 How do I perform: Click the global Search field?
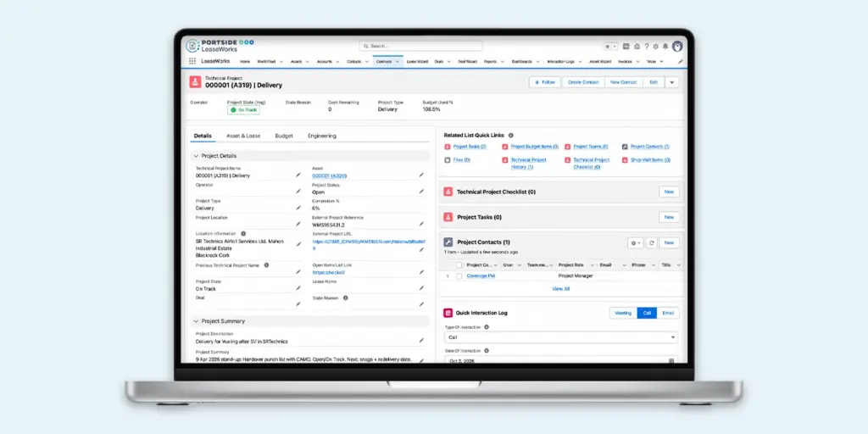click(x=420, y=46)
